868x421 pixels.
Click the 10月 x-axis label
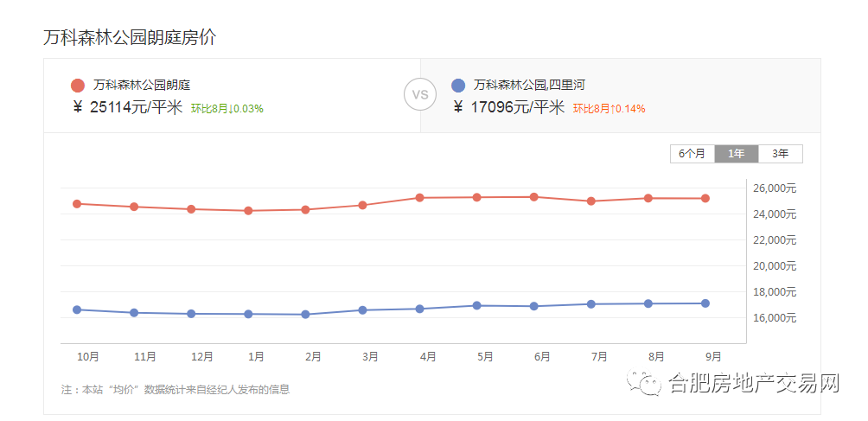[x=88, y=357]
